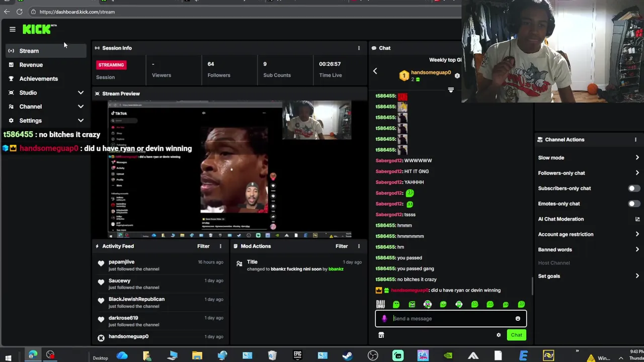
Task: Toggle Subscribers-only chat switch
Action: (634, 189)
